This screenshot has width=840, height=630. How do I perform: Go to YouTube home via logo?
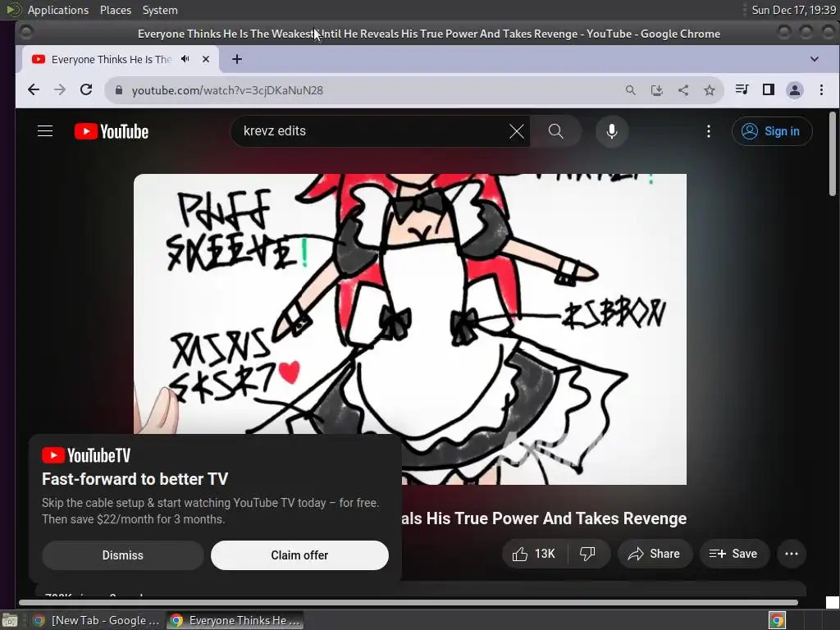112,131
